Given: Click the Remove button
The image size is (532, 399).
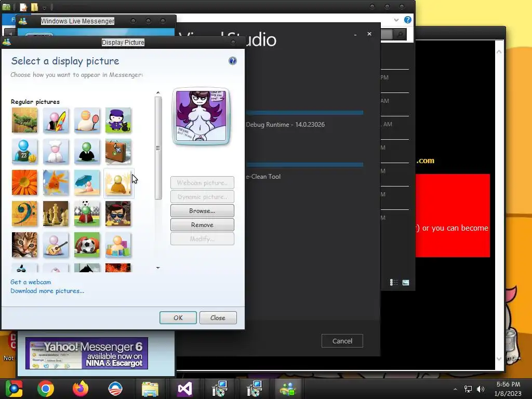Looking at the screenshot, I should pyautogui.click(x=202, y=224).
